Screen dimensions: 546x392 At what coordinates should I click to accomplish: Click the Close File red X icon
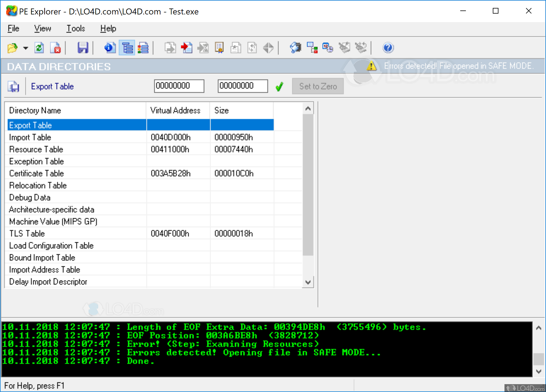56,48
